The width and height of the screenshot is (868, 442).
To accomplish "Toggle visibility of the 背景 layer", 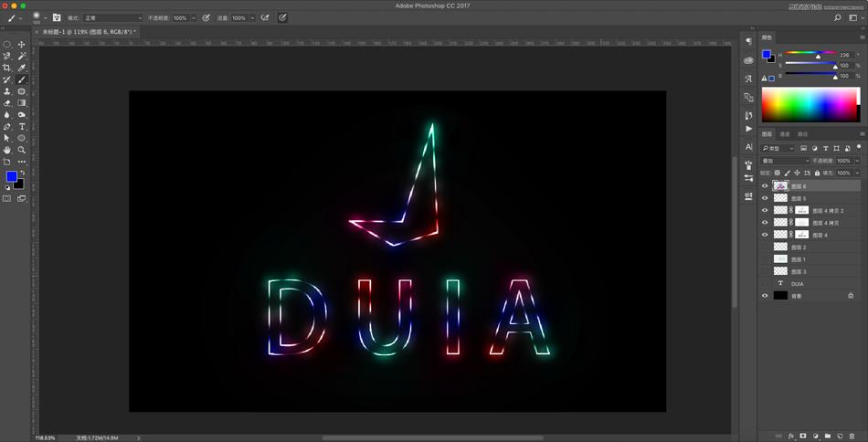I will point(765,296).
